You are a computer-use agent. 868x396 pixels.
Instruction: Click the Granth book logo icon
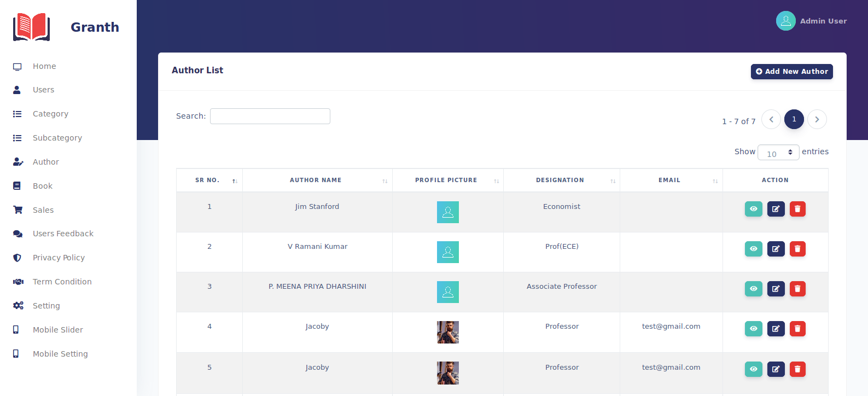pos(31,27)
